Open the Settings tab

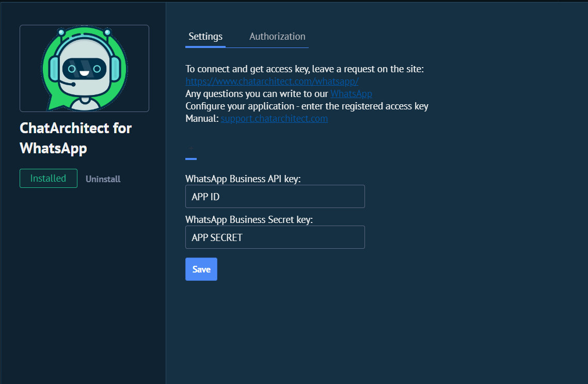(x=205, y=36)
